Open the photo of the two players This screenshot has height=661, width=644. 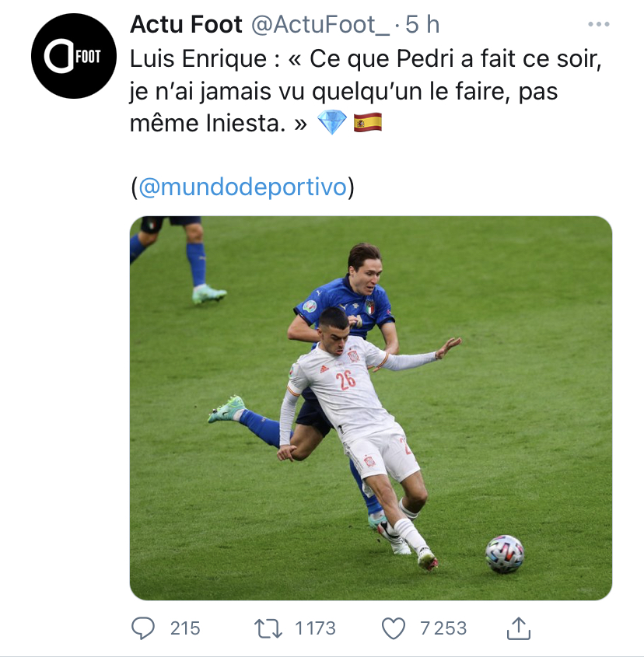[x=371, y=408]
